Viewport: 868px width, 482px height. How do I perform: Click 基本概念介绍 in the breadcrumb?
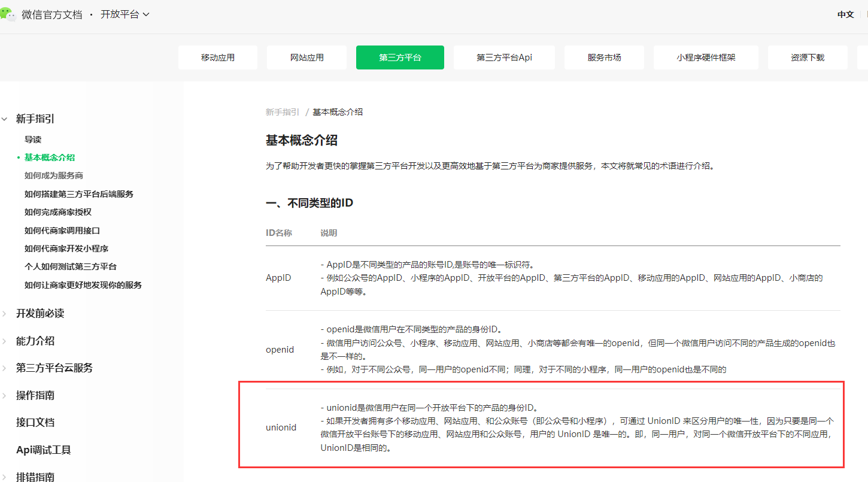coord(338,112)
